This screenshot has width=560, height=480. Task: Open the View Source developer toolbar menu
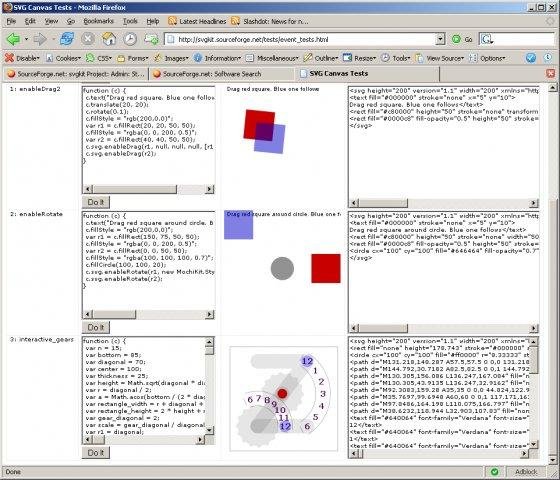(439, 58)
